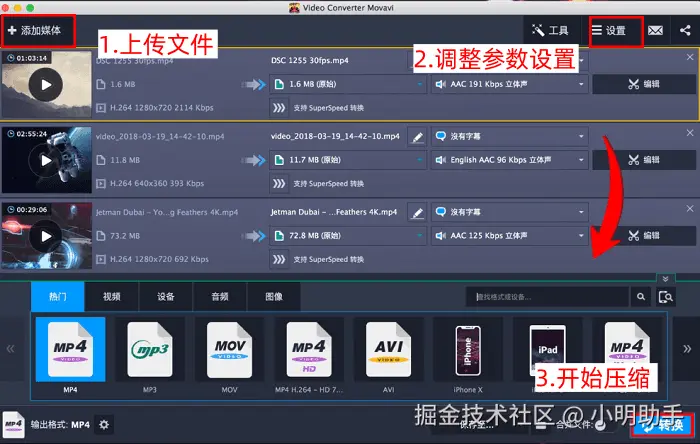Screen dimensions: 700x444
Task: Open the Tools (工具) menu
Action: pyautogui.click(x=550, y=30)
